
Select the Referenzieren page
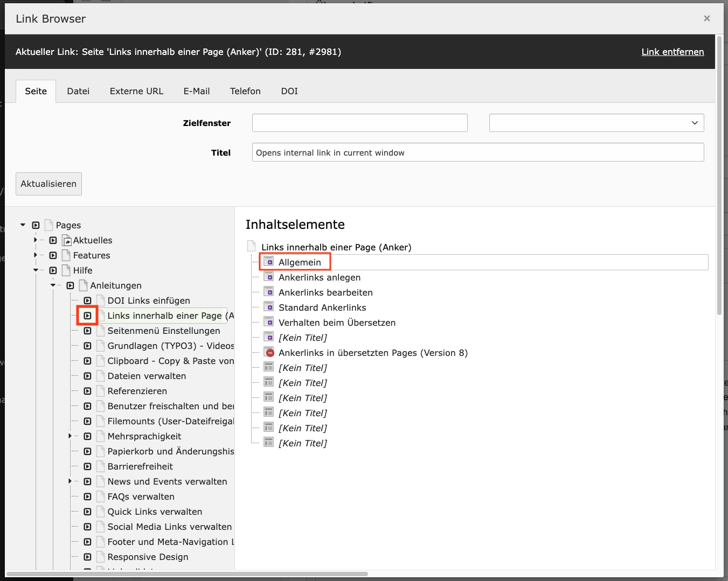tap(137, 391)
